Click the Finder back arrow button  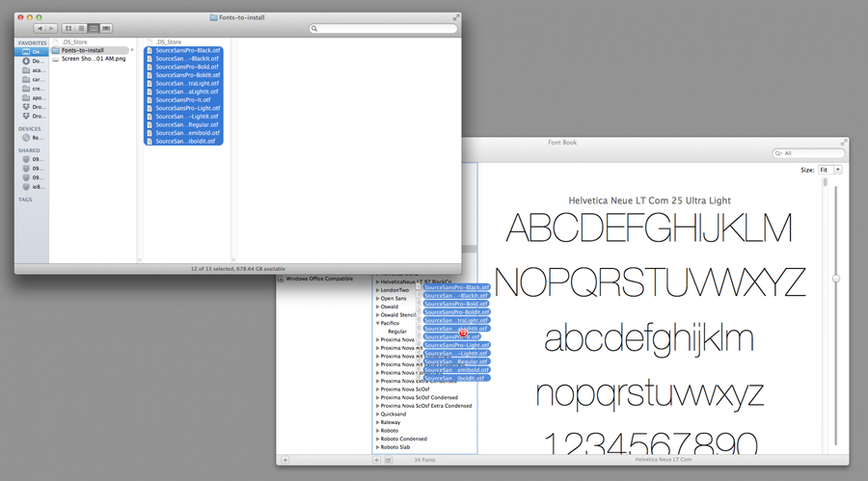(40, 29)
